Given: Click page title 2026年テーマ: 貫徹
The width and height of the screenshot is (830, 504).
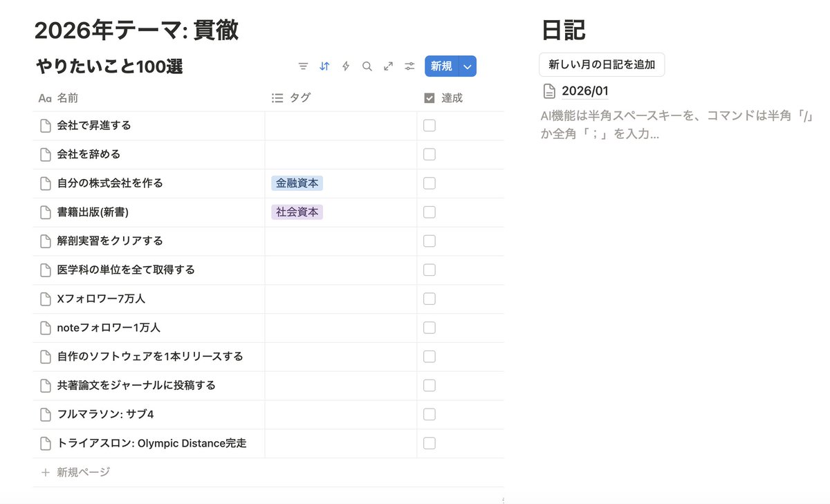Looking at the screenshot, I should pos(136,30).
